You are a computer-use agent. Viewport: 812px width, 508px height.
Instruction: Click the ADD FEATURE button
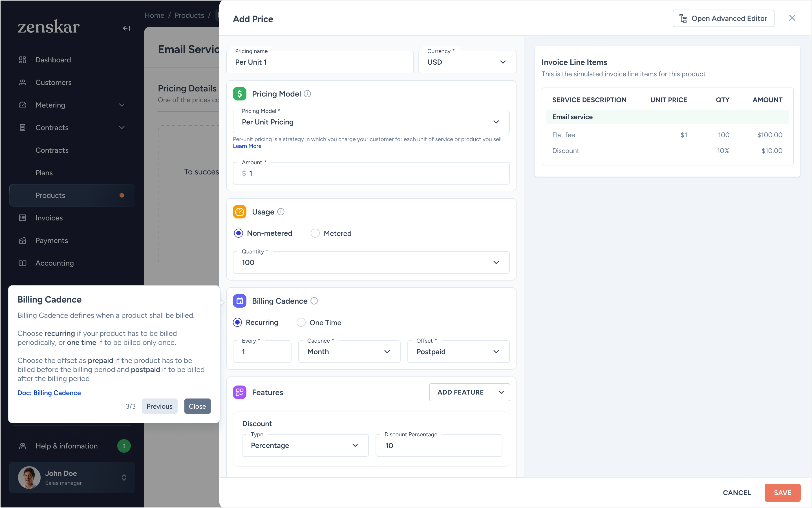pyautogui.click(x=460, y=392)
